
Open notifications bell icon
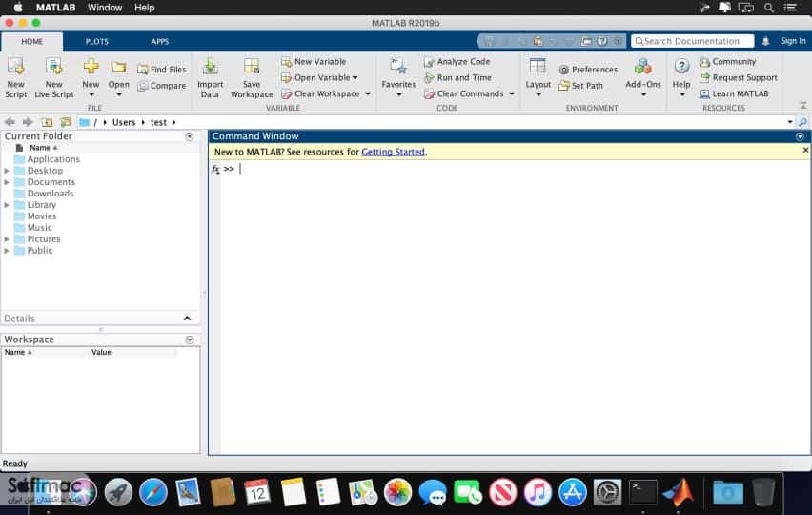(x=765, y=41)
